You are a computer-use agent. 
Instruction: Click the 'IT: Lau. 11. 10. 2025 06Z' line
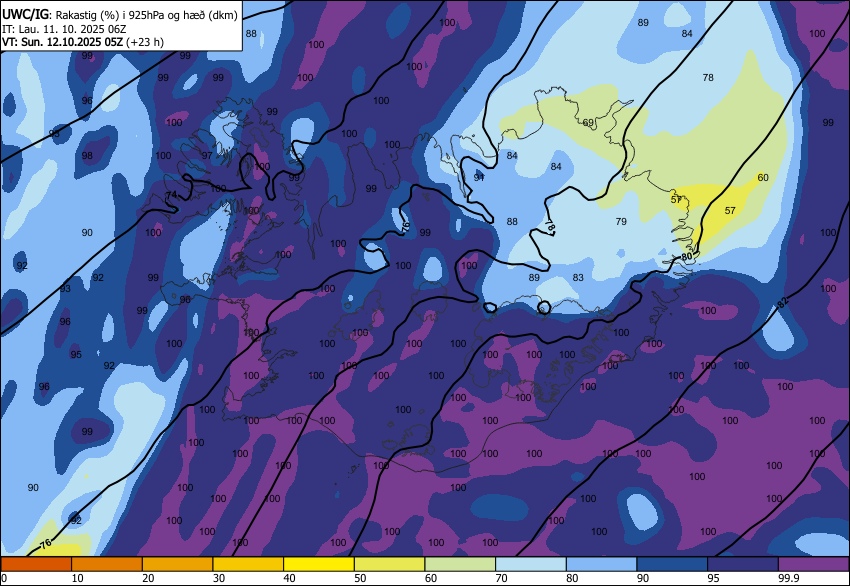64,29
